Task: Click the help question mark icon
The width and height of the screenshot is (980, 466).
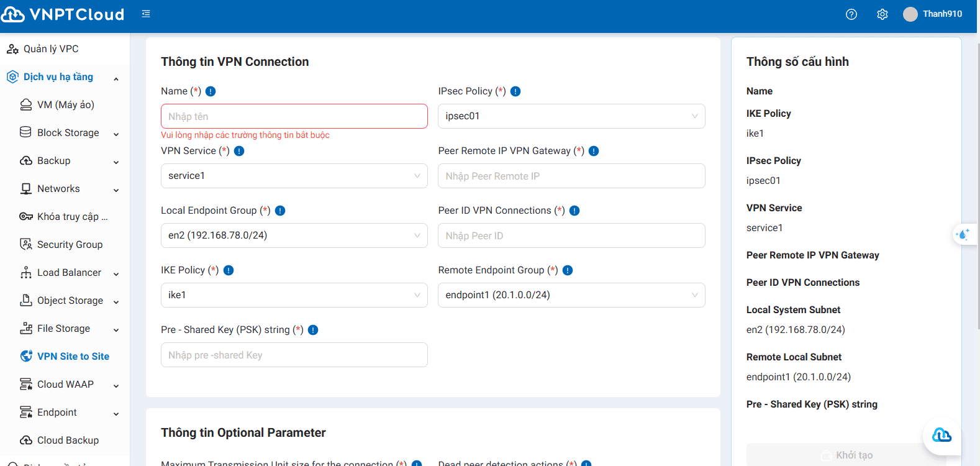Action: [851, 14]
